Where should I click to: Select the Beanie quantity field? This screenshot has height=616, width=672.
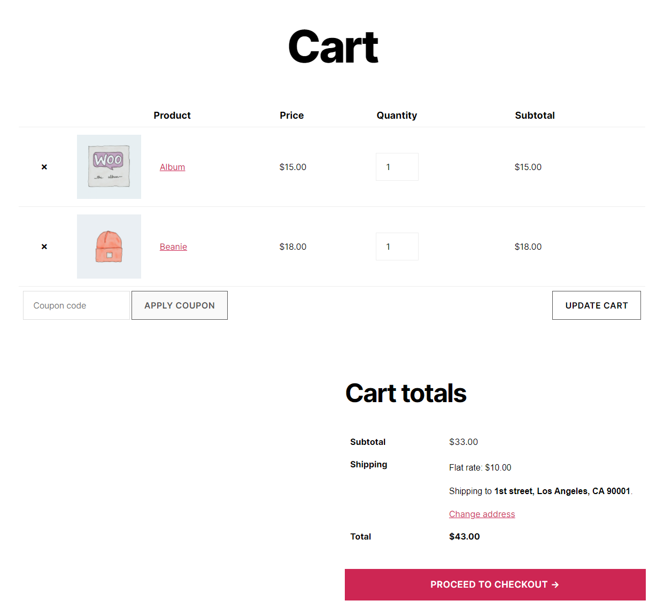pyautogui.click(x=397, y=247)
